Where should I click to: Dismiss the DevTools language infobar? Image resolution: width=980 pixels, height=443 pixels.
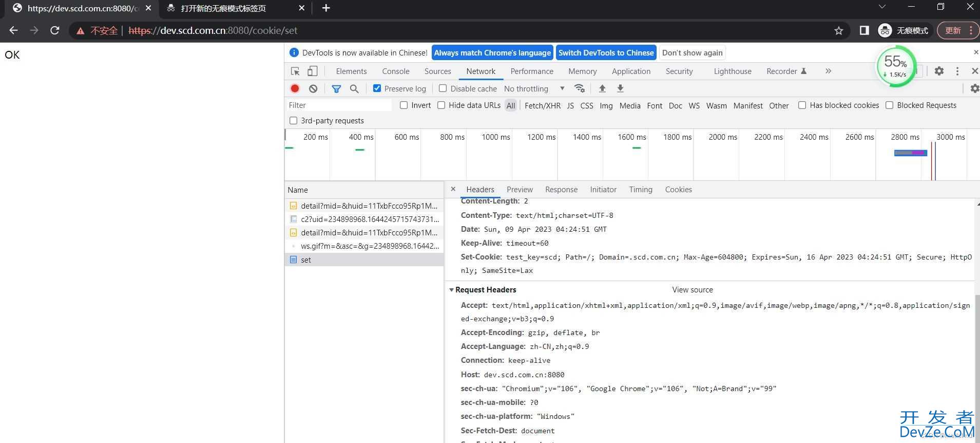[975, 52]
